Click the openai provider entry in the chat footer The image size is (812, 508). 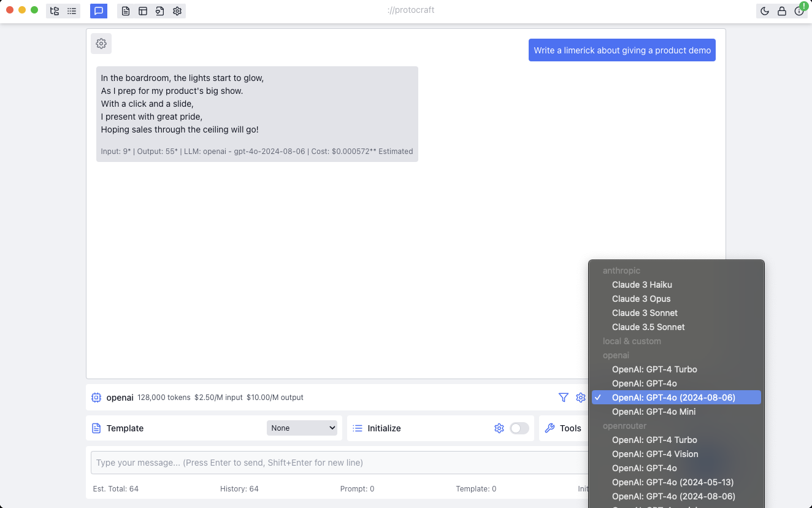click(120, 398)
